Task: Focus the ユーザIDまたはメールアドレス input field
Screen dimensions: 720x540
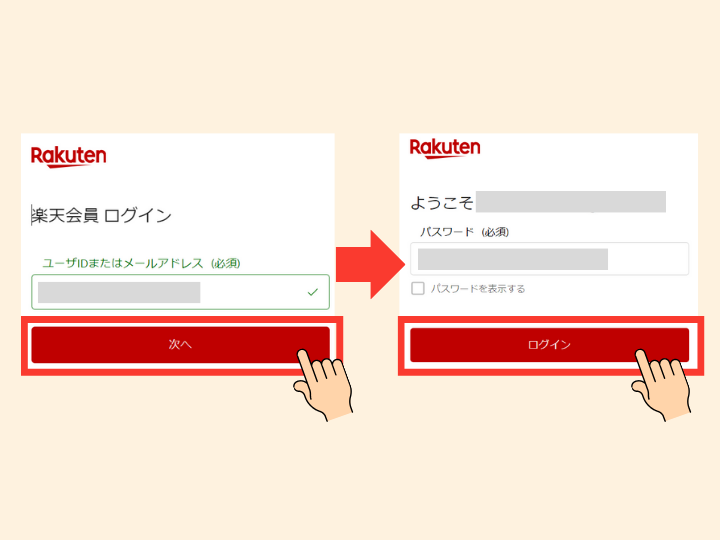Action: pos(180,292)
